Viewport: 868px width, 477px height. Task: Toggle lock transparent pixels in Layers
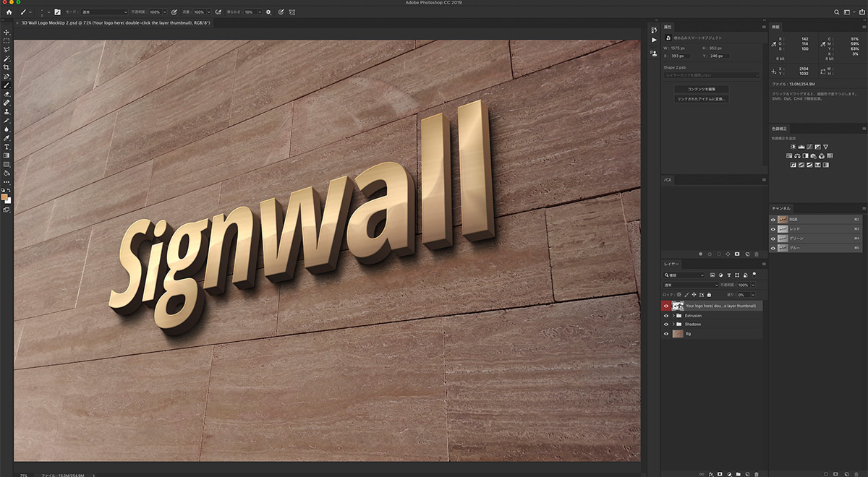[x=679, y=295]
